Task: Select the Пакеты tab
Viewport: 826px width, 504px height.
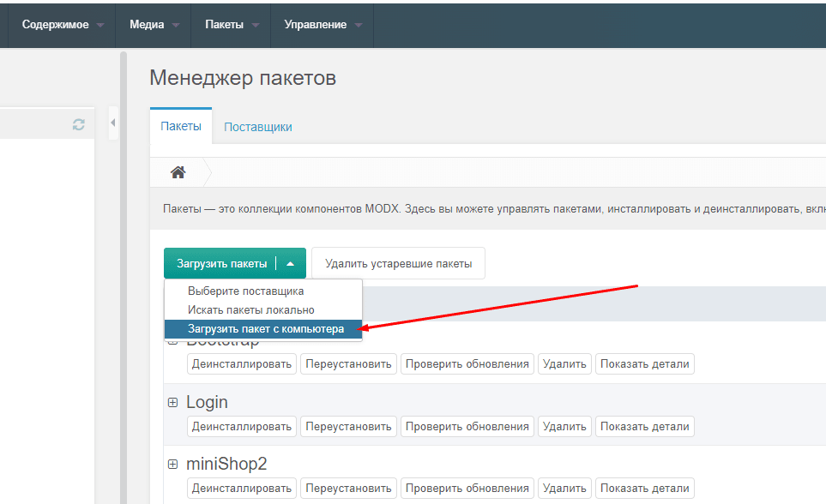Action: coord(181,126)
